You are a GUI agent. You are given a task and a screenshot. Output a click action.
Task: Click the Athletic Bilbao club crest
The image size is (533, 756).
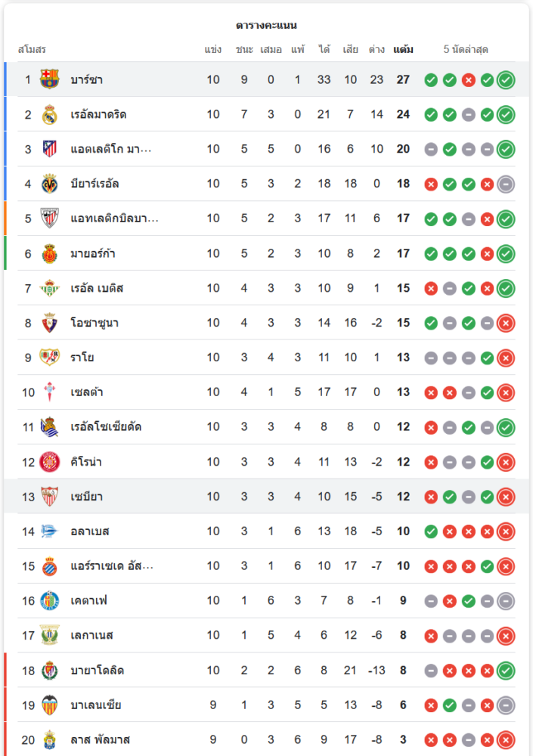(50, 218)
